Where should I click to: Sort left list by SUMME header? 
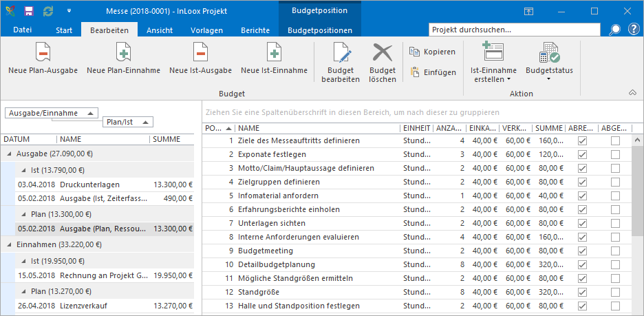(x=171, y=139)
